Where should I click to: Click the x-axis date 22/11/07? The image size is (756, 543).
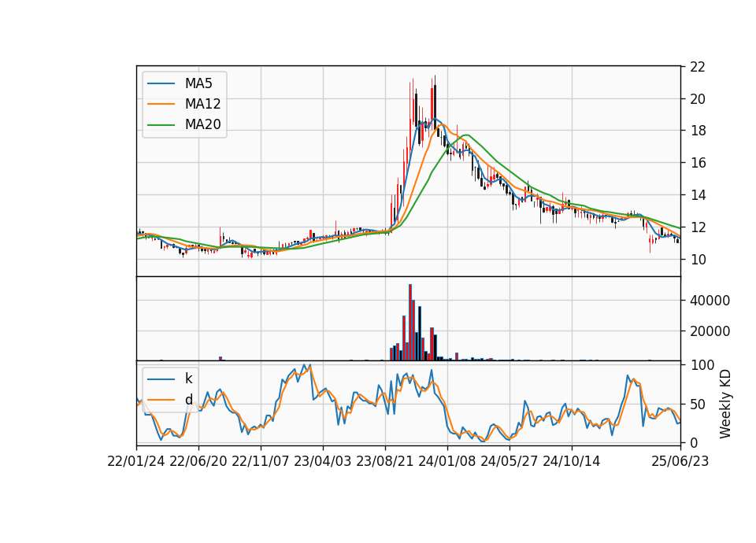[x=261, y=462]
